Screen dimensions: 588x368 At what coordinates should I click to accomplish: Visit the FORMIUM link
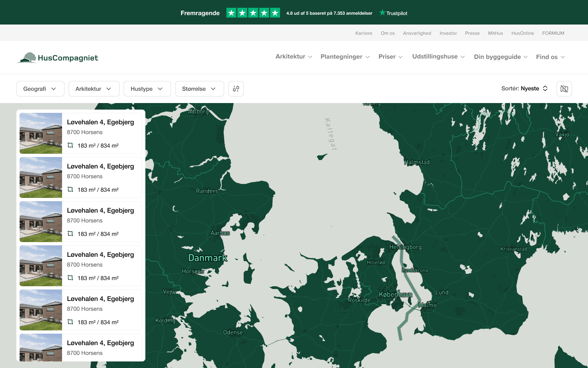553,33
